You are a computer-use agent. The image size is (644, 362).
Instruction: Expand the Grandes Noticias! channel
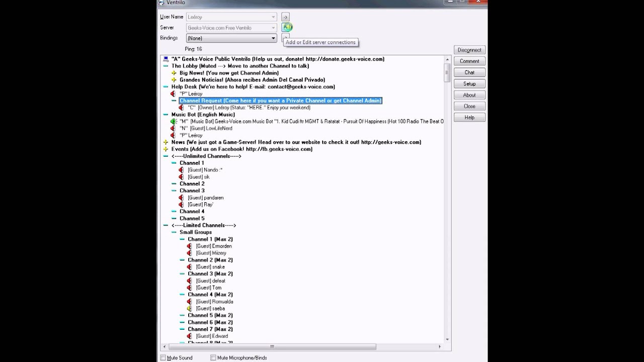[174, 80]
